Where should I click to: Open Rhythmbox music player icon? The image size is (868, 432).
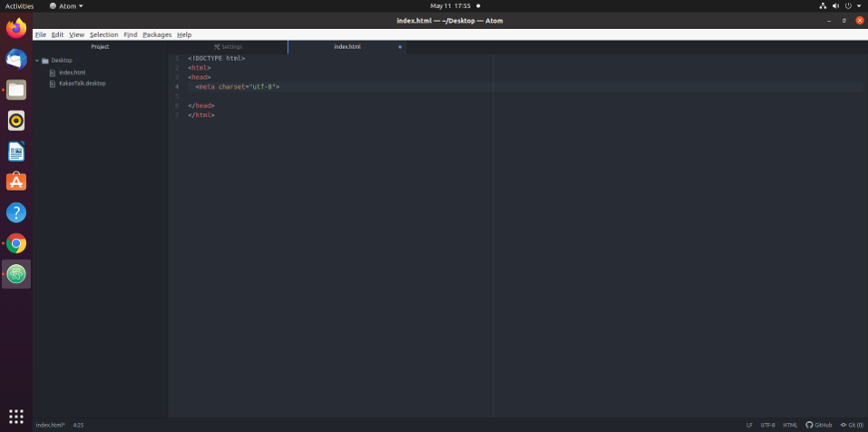click(x=16, y=121)
